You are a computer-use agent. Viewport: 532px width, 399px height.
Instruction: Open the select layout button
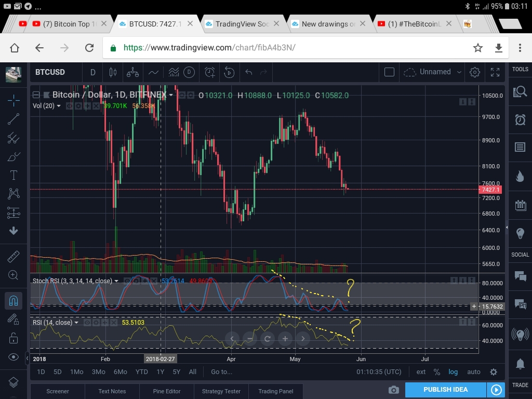point(389,72)
